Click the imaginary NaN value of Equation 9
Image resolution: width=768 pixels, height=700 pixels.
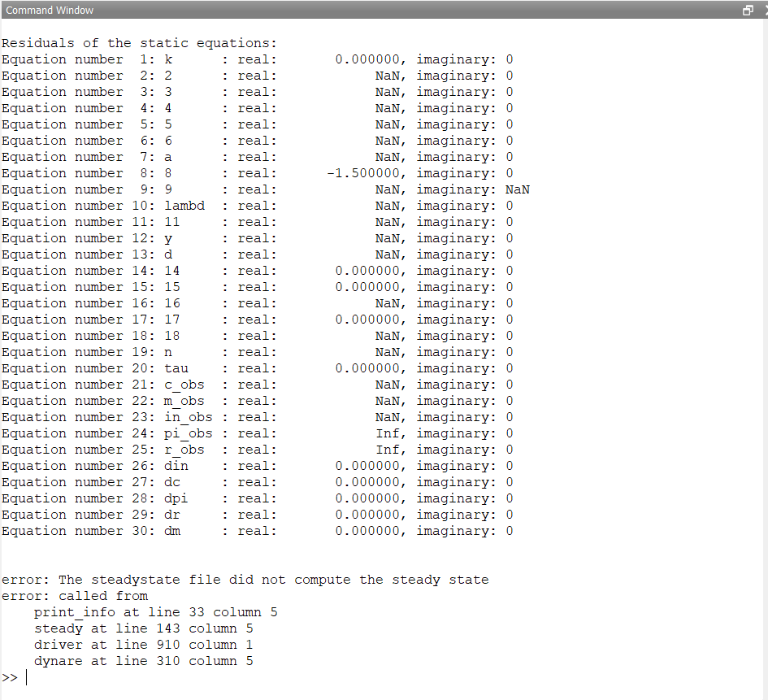point(518,189)
